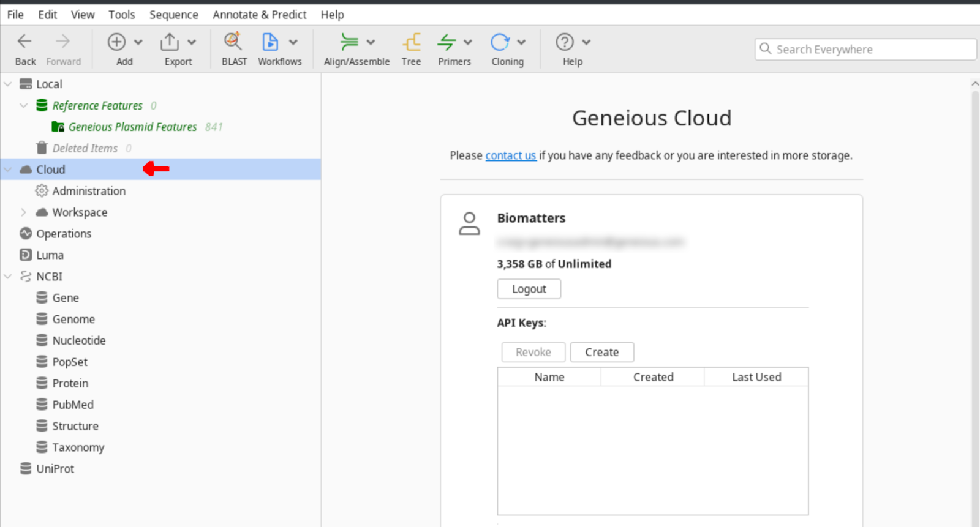Click the Export icon in toolbar
The image size is (980, 527).
pos(170,42)
